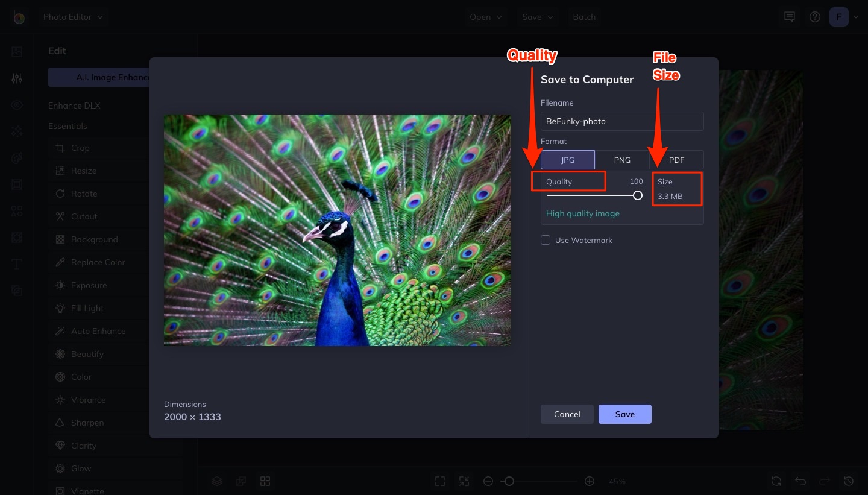
Task: Click the zoom out minus icon
Action: [488, 481]
